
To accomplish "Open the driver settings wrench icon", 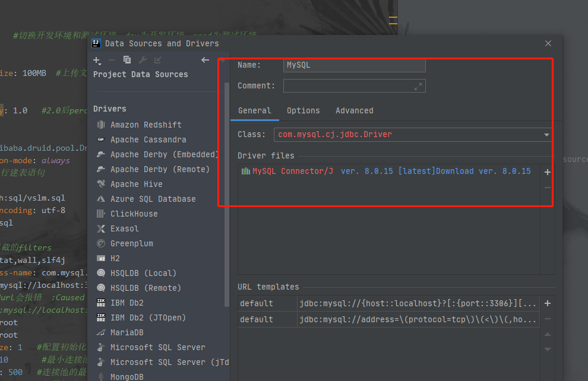I will (143, 60).
